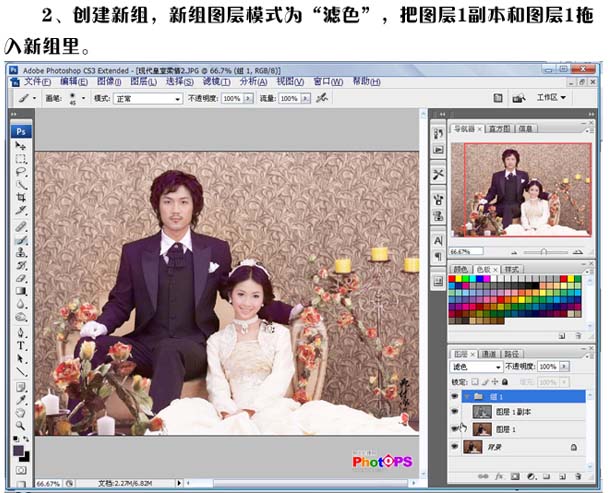Open adjustment layer menu icon
This screenshot has width=611, height=493.
tap(531, 476)
